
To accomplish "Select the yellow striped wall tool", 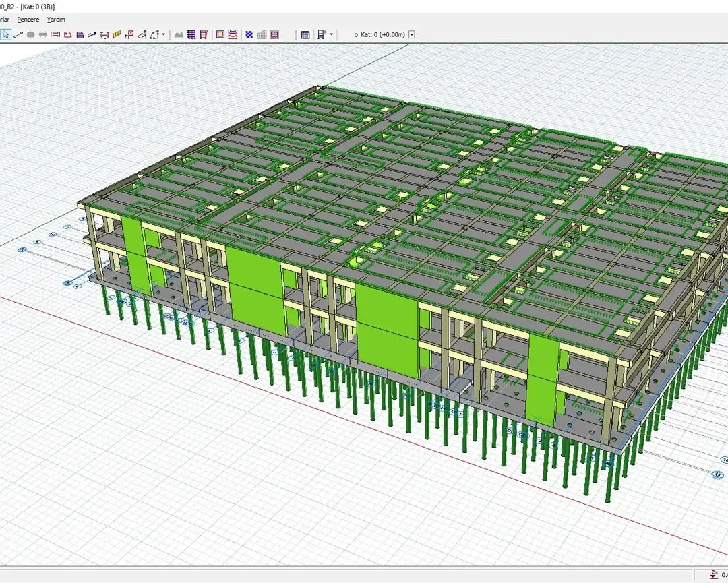I will coord(117,35).
